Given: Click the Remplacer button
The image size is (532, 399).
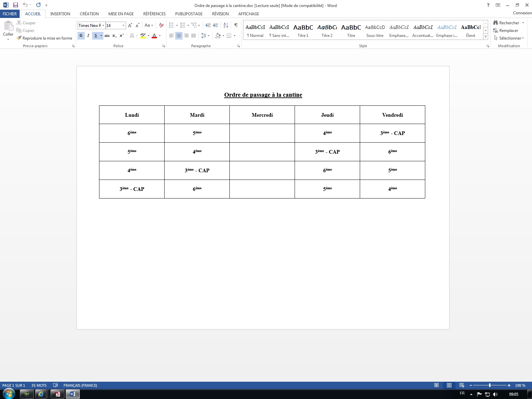Looking at the screenshot, I should coord(506,31).
